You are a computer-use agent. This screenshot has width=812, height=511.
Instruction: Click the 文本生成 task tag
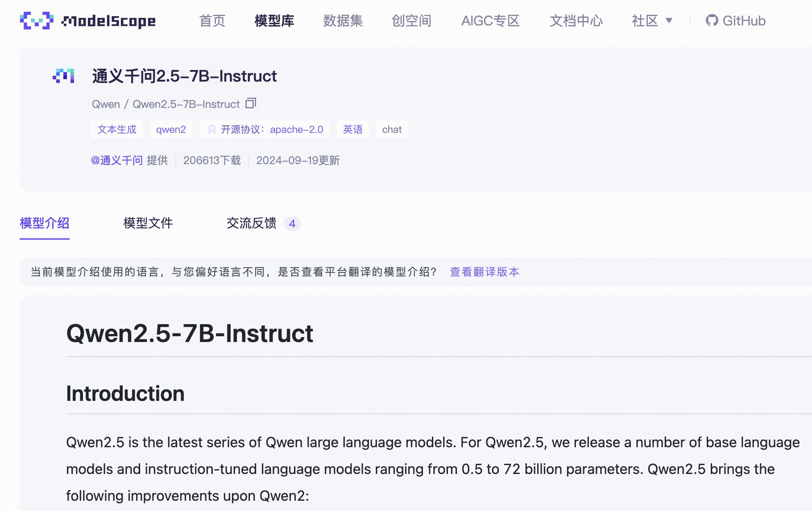[x=117, y=129]
